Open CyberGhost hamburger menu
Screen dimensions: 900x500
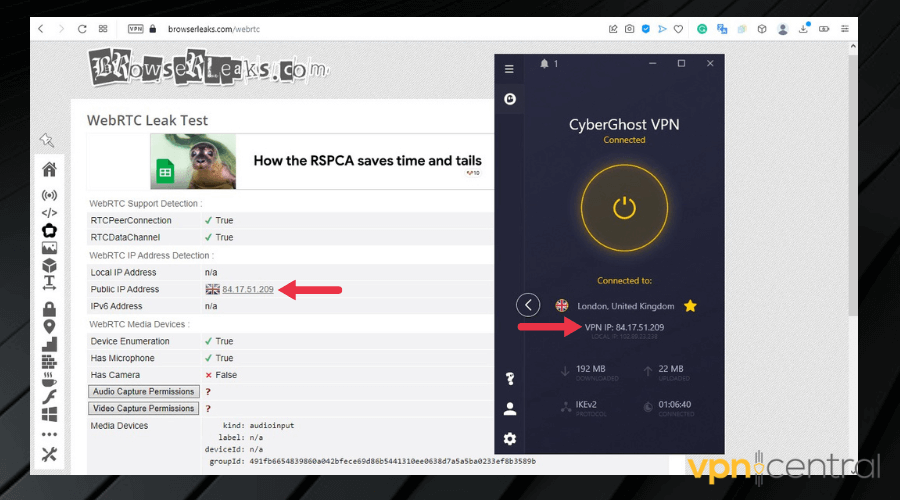point(509,69)
